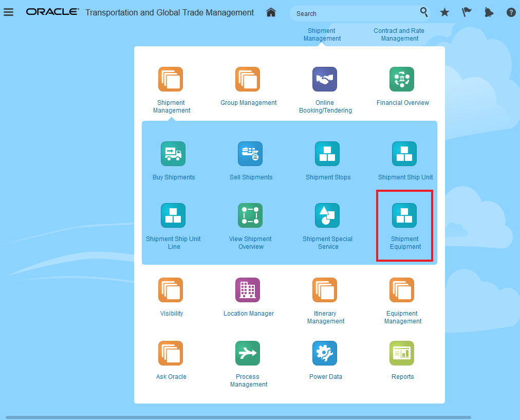Click the Reports label

[x=403, y=376]
